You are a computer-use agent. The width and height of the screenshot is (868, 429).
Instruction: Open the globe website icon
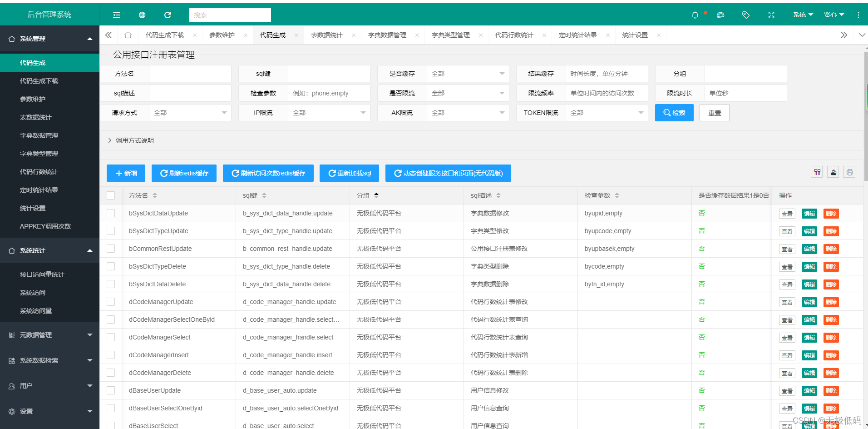click(x=142, y=15)
